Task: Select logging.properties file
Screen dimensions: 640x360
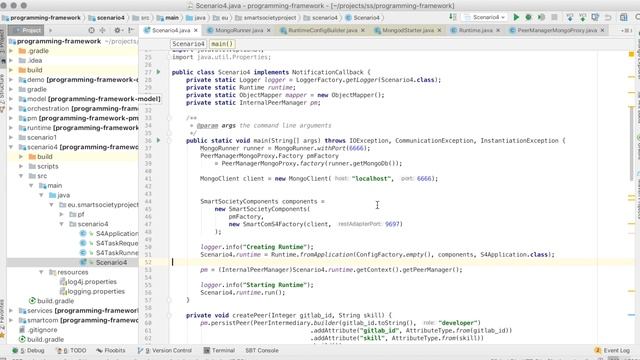Action: [x=92, y=291]
